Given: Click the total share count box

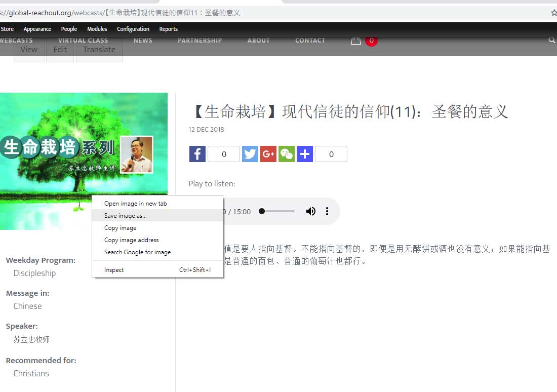Looking at the screenshot, I should click(x=331, y=154).
